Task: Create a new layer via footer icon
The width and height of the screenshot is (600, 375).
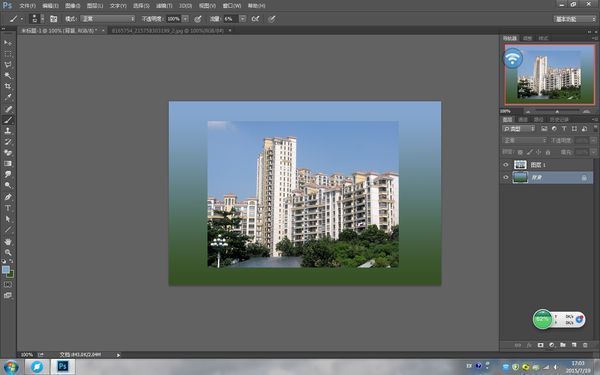Action: (x=574, y=345)
